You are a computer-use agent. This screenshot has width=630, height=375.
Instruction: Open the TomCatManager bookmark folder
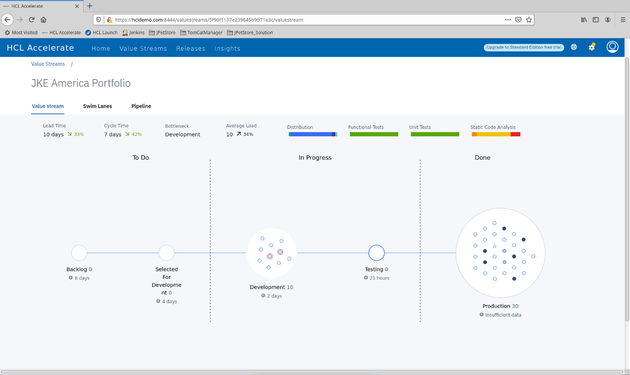pyautogui.click(x=201, y=33)
